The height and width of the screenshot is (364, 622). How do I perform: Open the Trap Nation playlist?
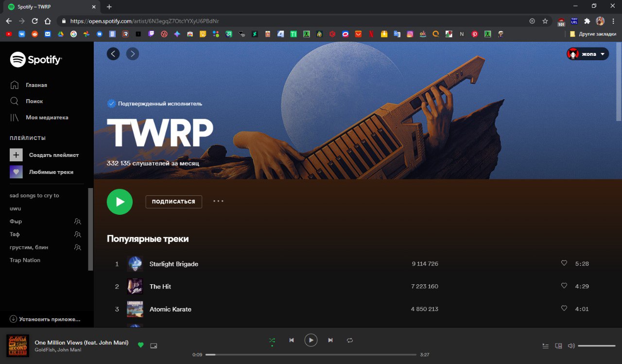coord(25,260)
